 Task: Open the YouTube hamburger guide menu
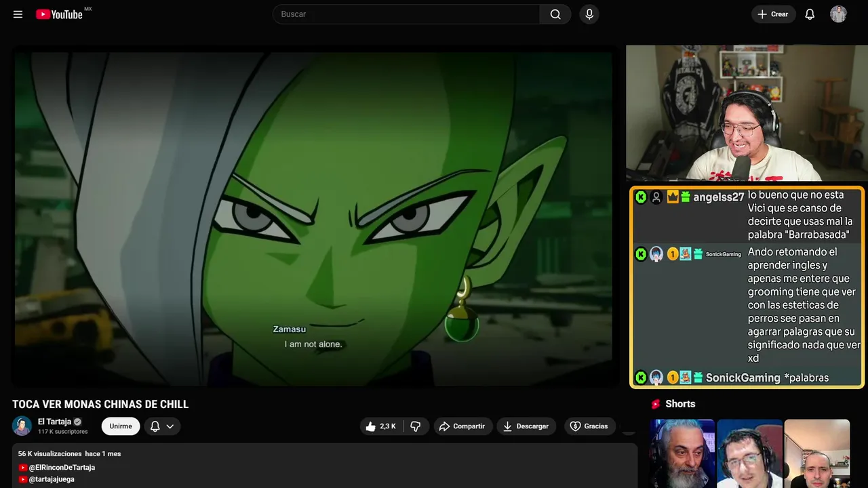18,14
